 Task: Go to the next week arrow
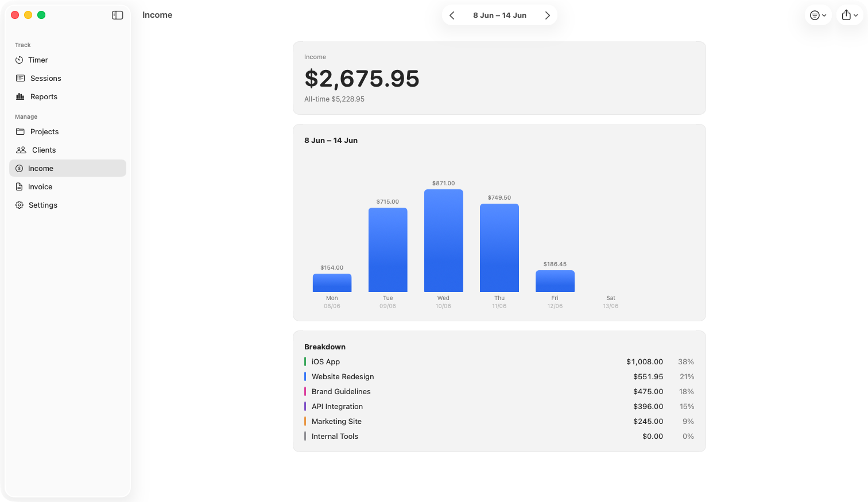point(548,15)
